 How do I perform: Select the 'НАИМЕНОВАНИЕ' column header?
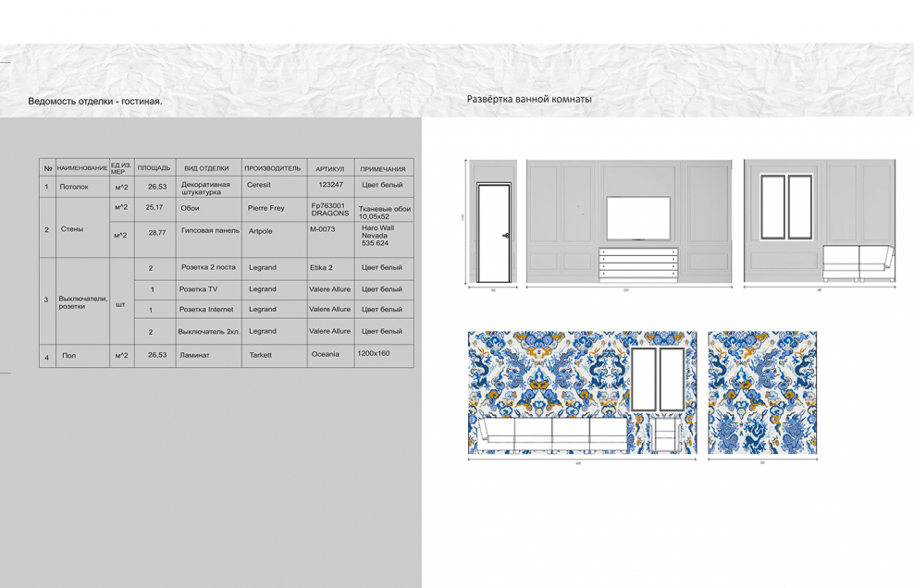(x=82, y=168)
